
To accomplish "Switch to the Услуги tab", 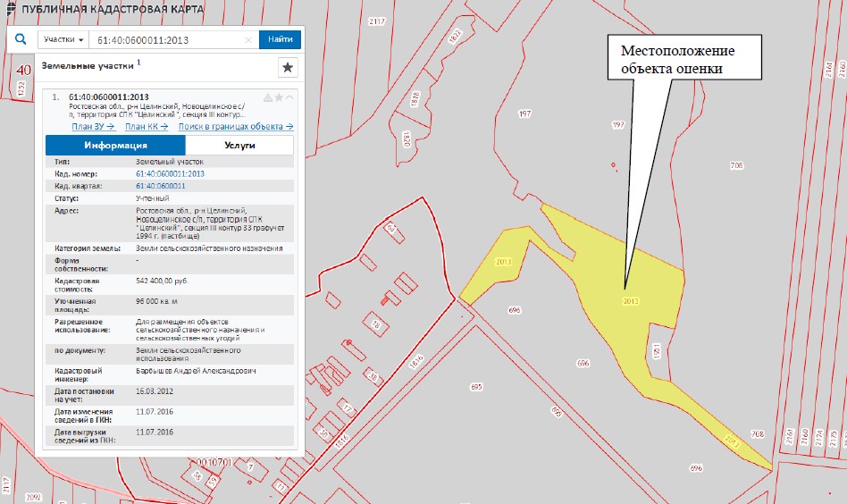I will [239, 145].
